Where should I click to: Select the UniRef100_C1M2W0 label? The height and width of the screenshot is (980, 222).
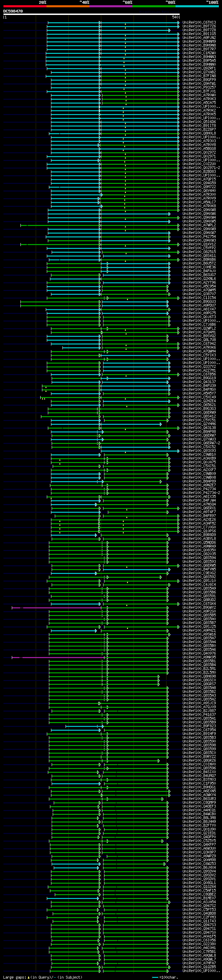pos(199,53)
